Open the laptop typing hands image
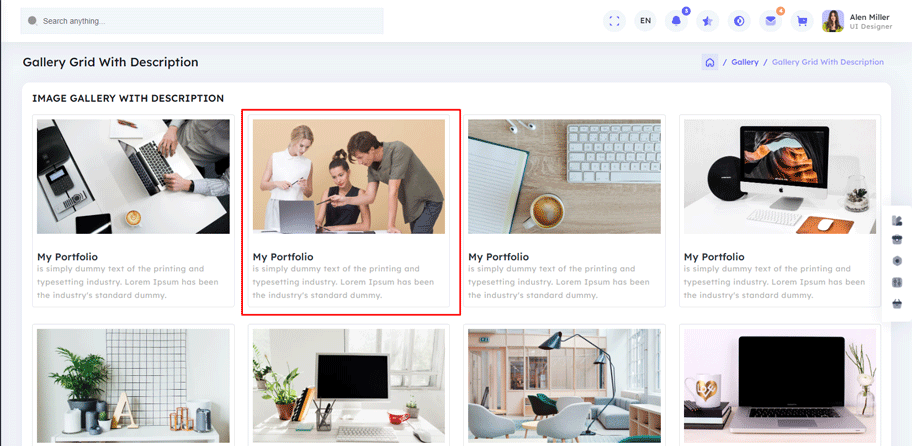The width and height of the screenshot is (913, 446). pos(133,177)
